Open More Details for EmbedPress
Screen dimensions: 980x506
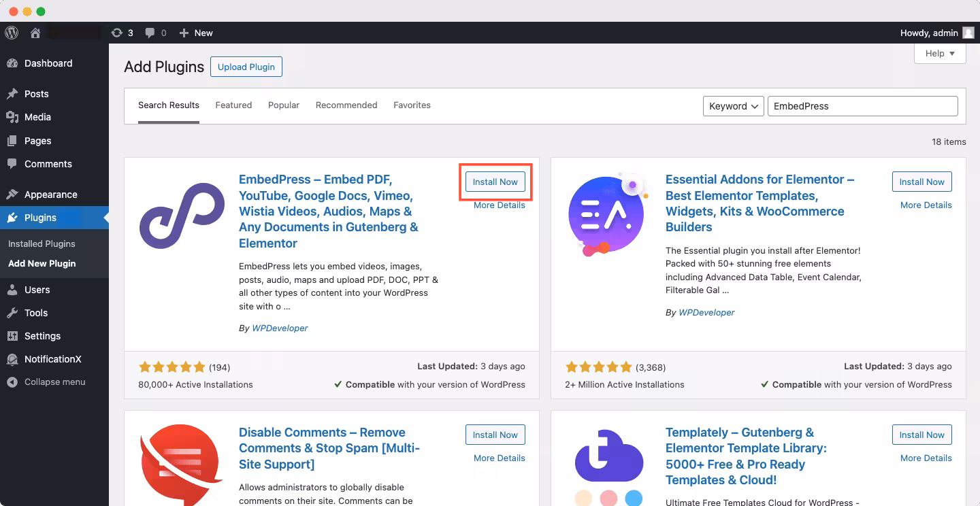click(500, 205)
